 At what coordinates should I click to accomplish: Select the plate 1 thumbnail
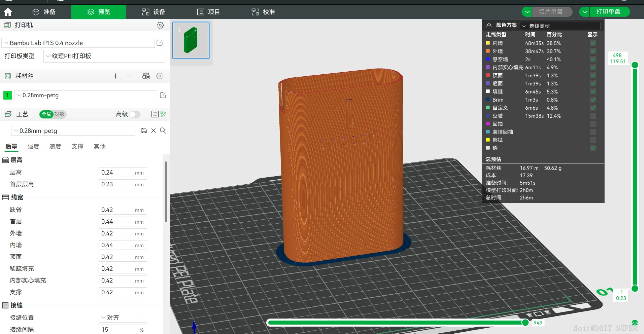(191, 40)
